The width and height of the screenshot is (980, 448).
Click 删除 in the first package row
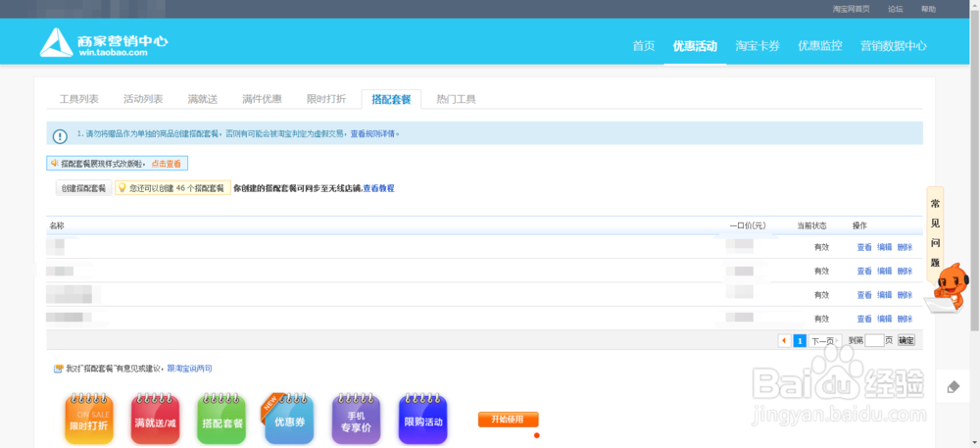coord(905,247)
